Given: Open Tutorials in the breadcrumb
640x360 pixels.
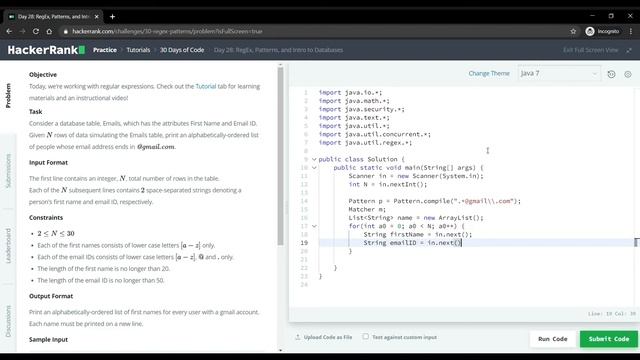Looking at the screenshot, I should click(138, 50).
